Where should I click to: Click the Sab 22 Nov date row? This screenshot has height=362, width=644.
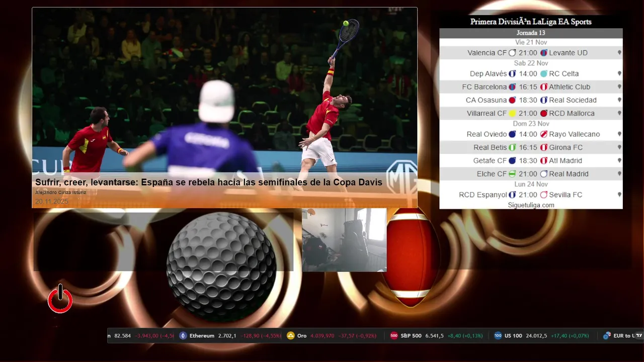531,63
